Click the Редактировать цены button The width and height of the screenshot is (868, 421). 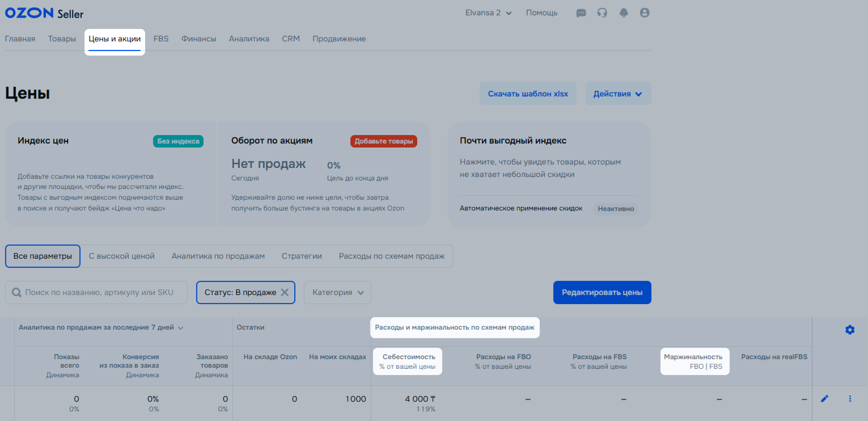click(x=602, y=292)
